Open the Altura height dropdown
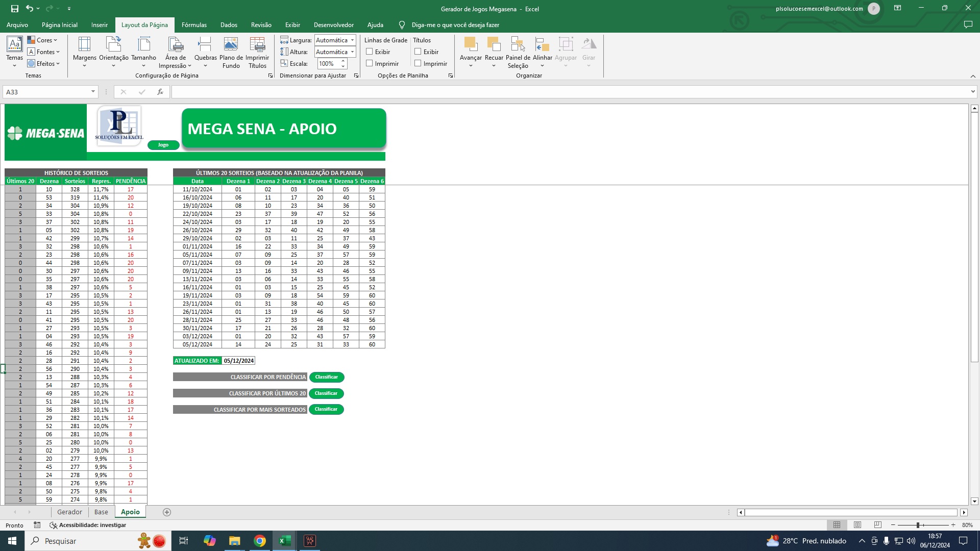Viewport: 980px width, 551px height. pos(352,52)
